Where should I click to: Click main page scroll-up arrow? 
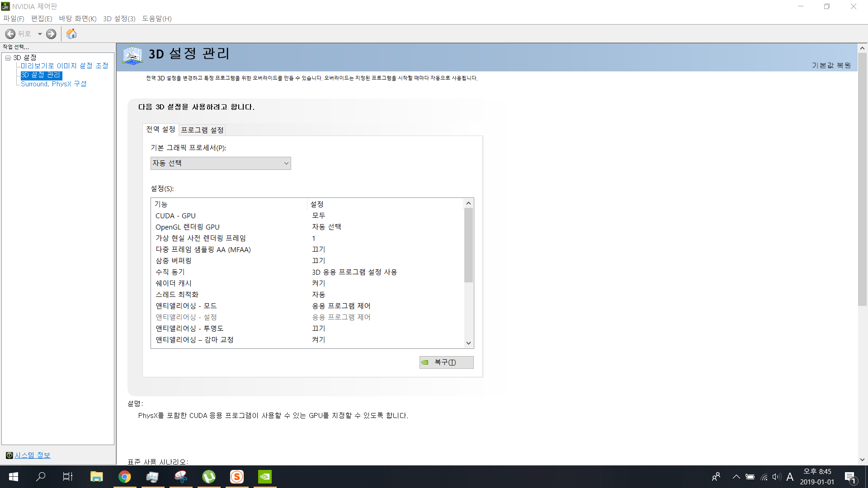pos(862,48)
